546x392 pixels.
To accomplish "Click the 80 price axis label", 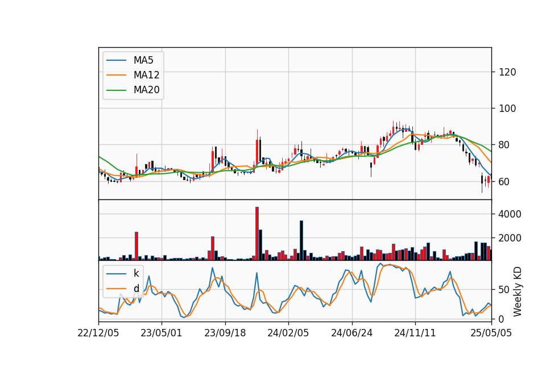I will 504,145.
